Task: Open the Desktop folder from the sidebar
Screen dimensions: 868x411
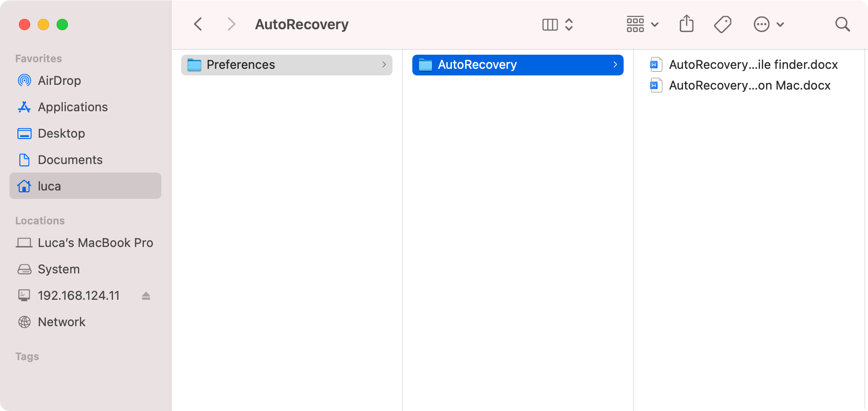Action: (62, 133)
